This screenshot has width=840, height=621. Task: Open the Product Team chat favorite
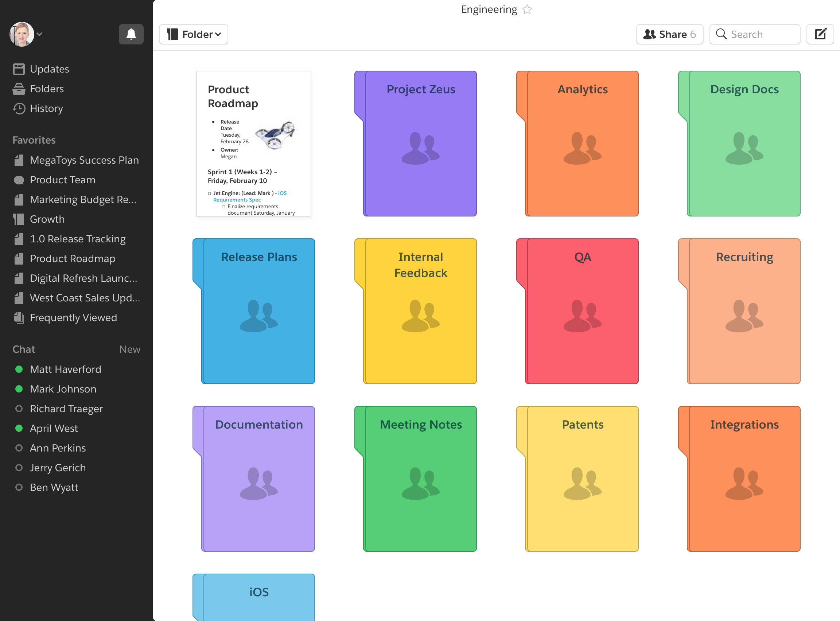(62, 180)
